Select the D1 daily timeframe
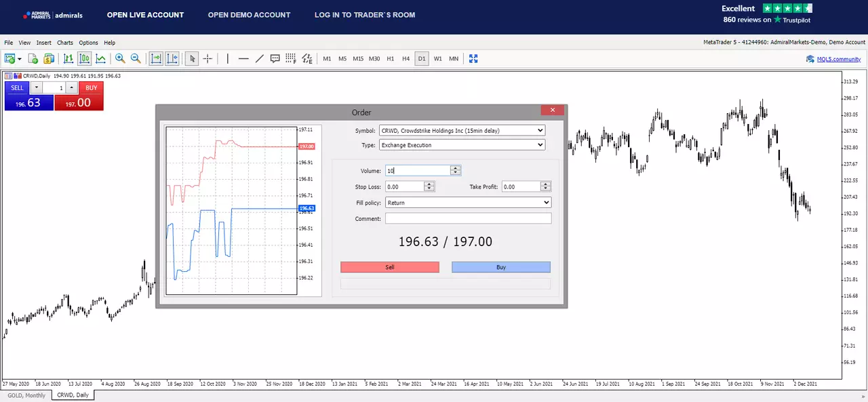 [x=422, y=59]
